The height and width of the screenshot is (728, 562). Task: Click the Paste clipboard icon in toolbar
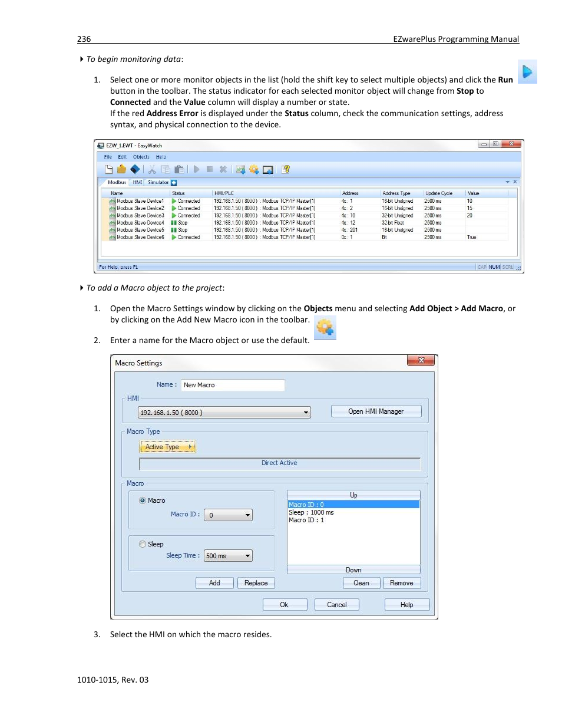coord(180,170)
